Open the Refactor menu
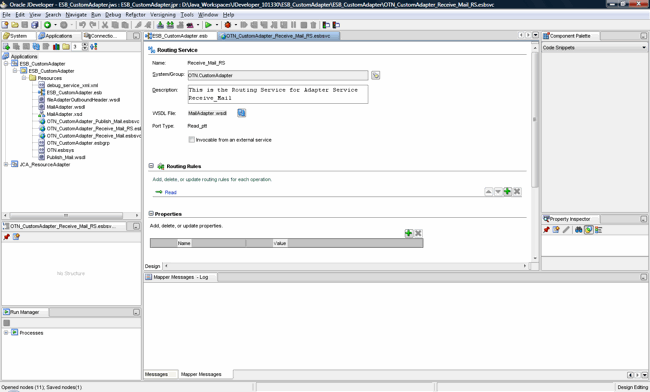650x392 pixels. click(x=136, y=15)
